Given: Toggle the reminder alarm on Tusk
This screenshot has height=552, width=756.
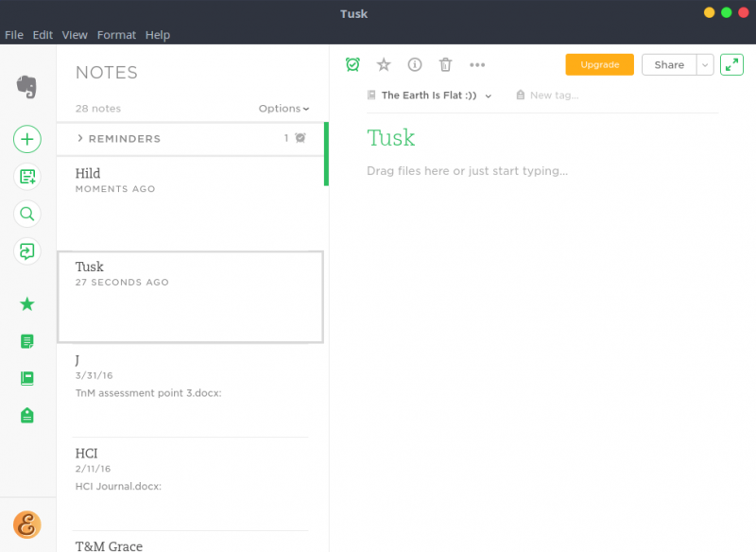Looking at the screenshot, I should [x=352, y=64].
